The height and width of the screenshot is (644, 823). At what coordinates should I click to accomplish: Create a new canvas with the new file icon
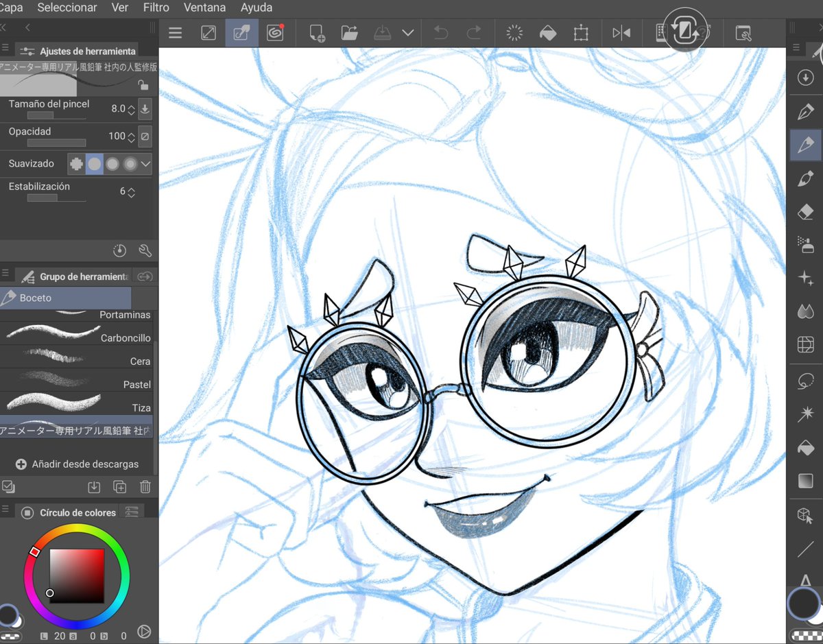click(x=316, y=33)
